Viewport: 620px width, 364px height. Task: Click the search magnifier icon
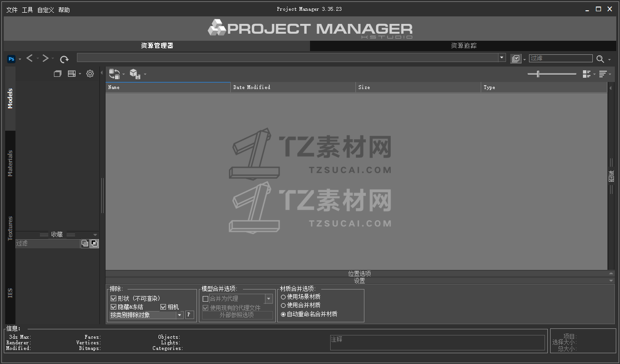pyautogui.click(x=601, y=59)
